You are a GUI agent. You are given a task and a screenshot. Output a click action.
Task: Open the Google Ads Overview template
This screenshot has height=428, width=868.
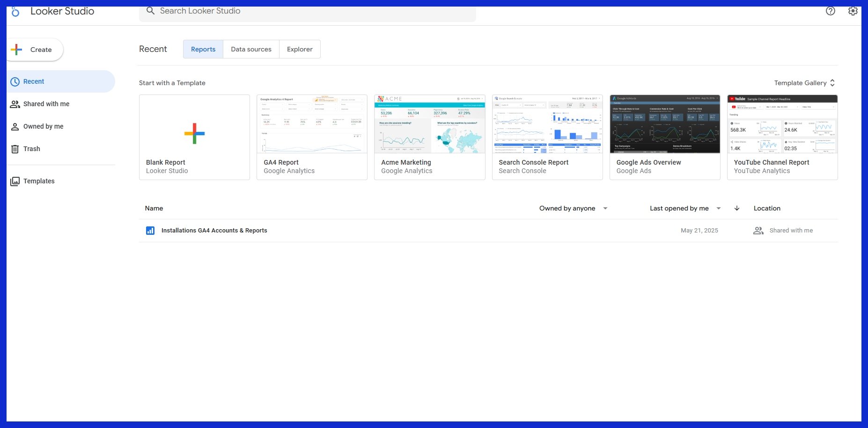(665, 137)
